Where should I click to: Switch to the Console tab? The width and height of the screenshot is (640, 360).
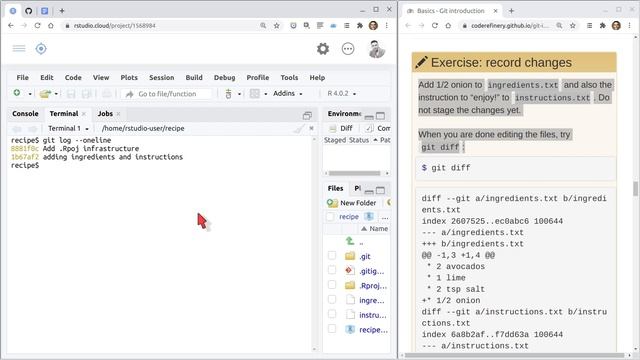pyautogui.click(x=25, y=113)
